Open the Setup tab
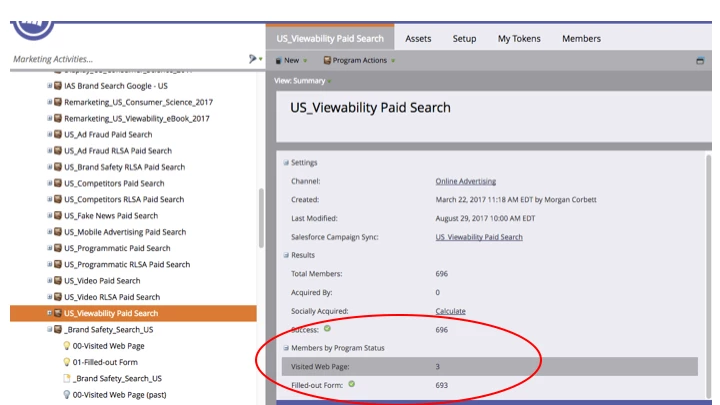This screenshot has width=720, height=405. coord(464,39)
